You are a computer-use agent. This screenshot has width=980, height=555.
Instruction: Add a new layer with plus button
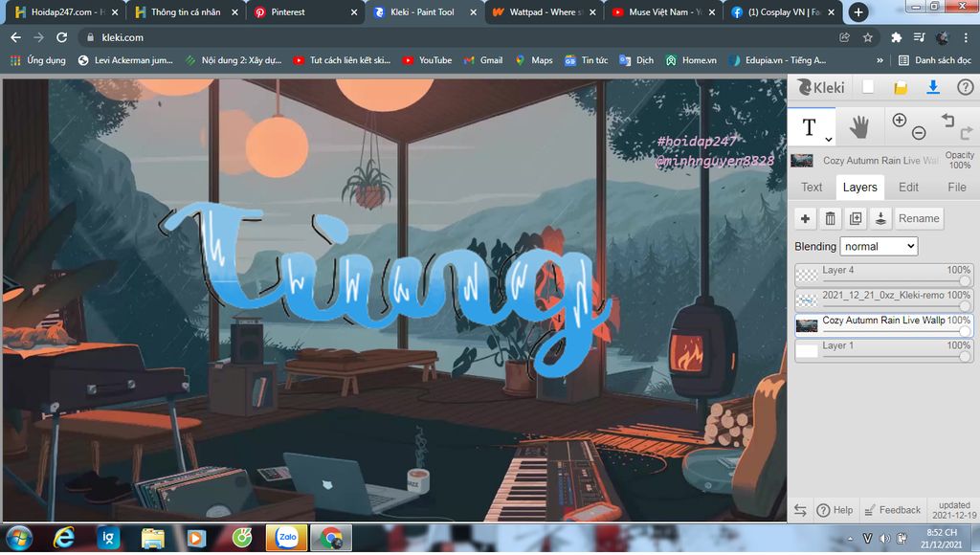coord(805,218)
